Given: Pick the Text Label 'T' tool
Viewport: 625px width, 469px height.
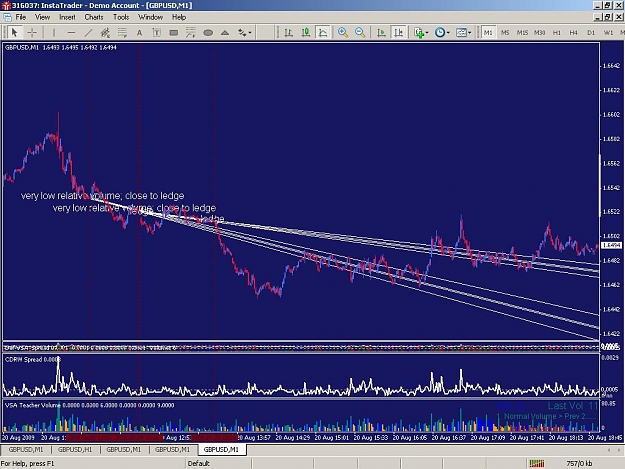Looking at the screenshot, I should pos(157,32).
